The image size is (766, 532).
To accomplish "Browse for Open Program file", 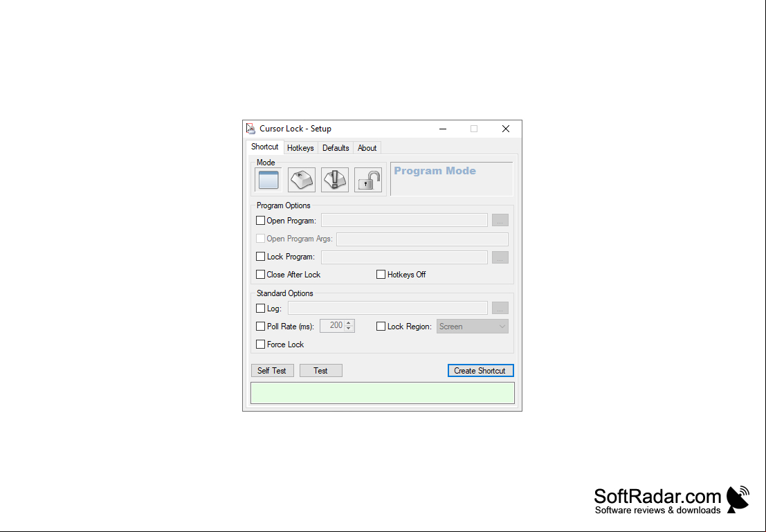I will [x=500, y=220].
